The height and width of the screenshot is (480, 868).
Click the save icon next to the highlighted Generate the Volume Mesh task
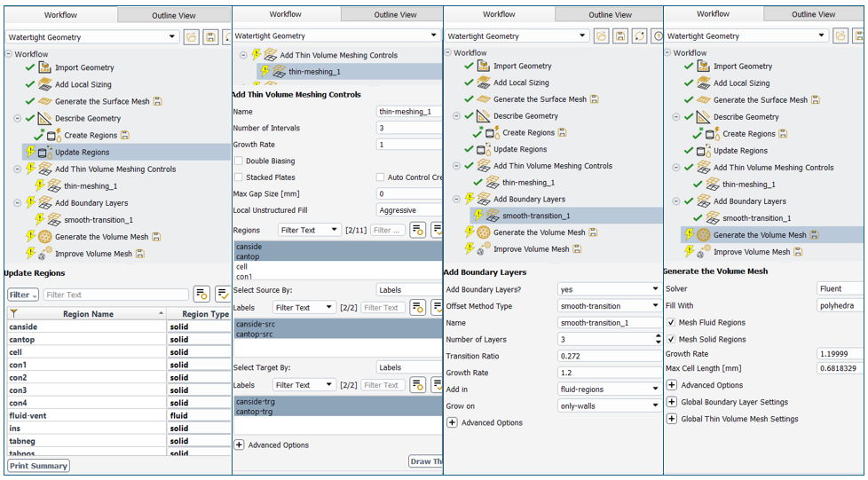814,235
